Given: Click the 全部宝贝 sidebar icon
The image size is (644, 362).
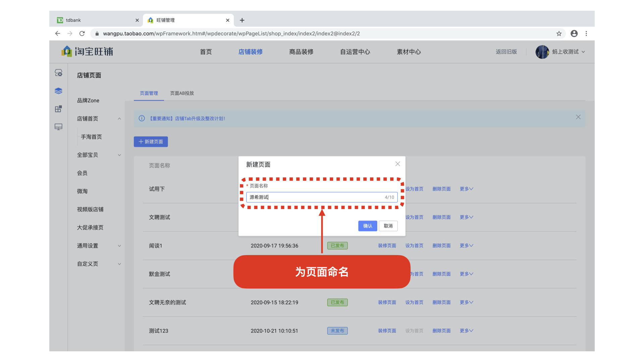Looking at the screenshot, I should tap(89, 155).
